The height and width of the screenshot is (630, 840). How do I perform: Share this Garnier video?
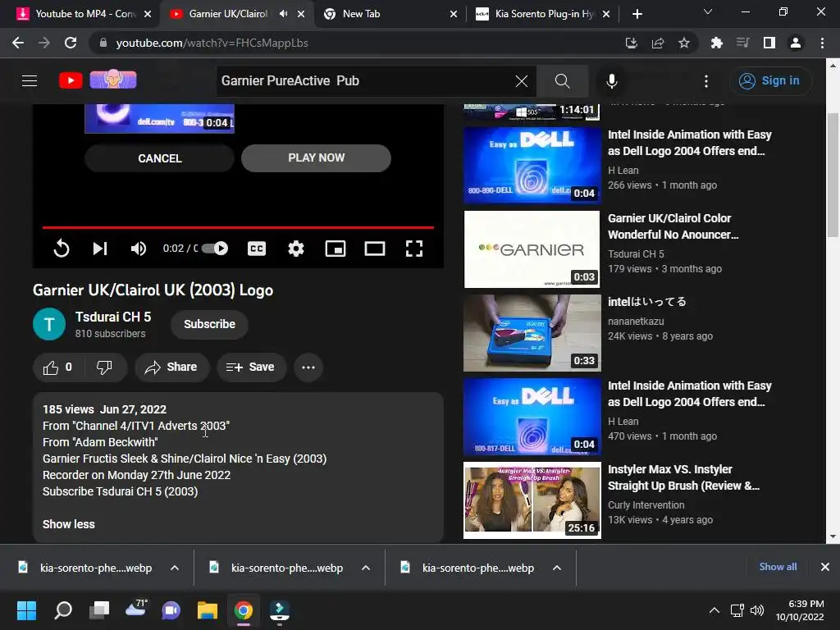coord(172,367)
